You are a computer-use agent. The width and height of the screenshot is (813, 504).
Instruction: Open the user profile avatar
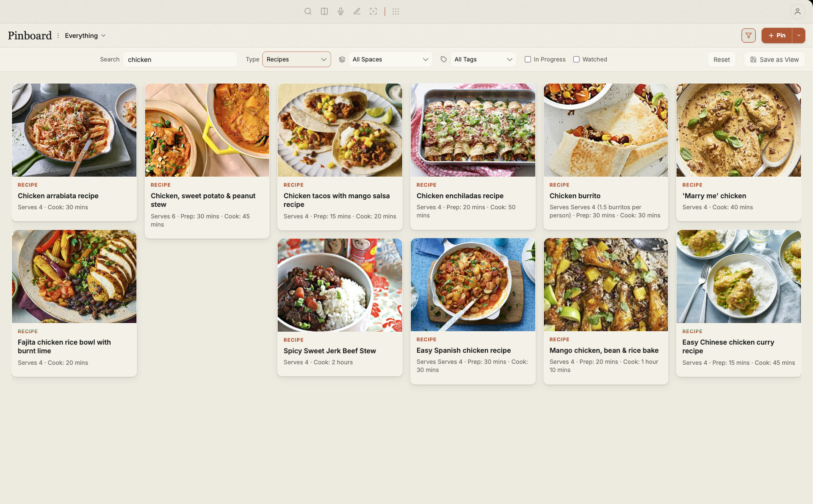pyautogui.click(x=797, y=11)
